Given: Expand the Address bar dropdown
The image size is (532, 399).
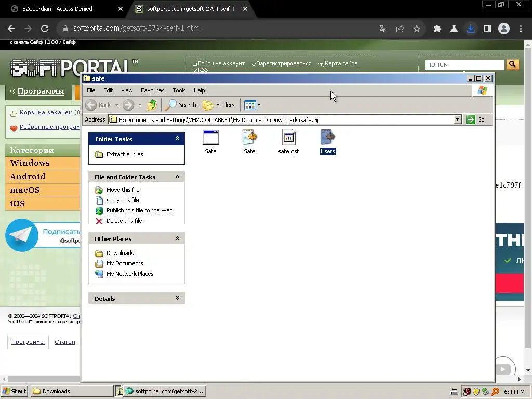Looking at the screenshot, I should tap(457, 119).
